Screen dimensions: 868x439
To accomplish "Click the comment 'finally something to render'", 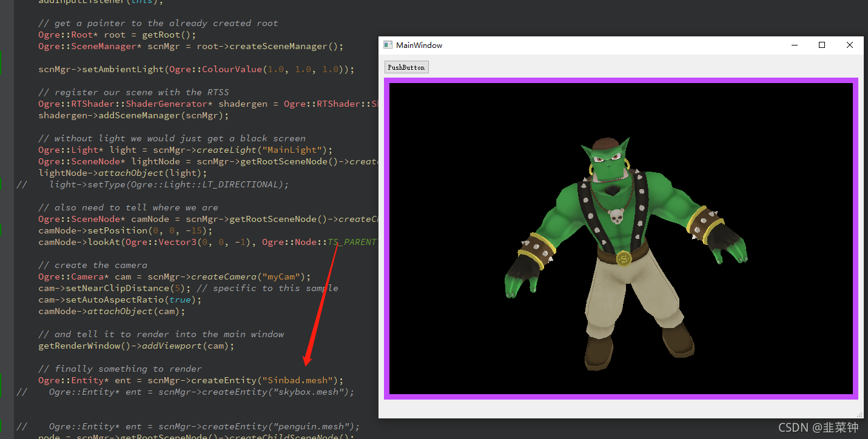I will pyautogui.click(x=120, y=369).
